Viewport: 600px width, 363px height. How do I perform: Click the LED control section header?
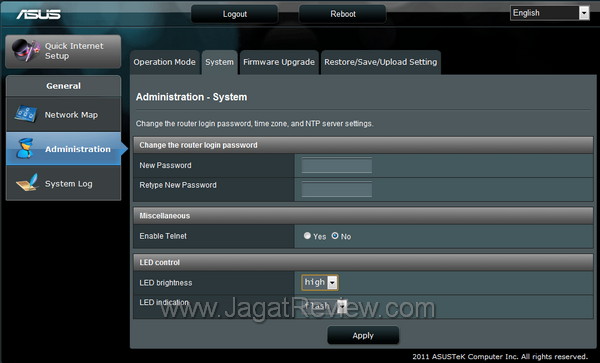[x=363, y=262]
